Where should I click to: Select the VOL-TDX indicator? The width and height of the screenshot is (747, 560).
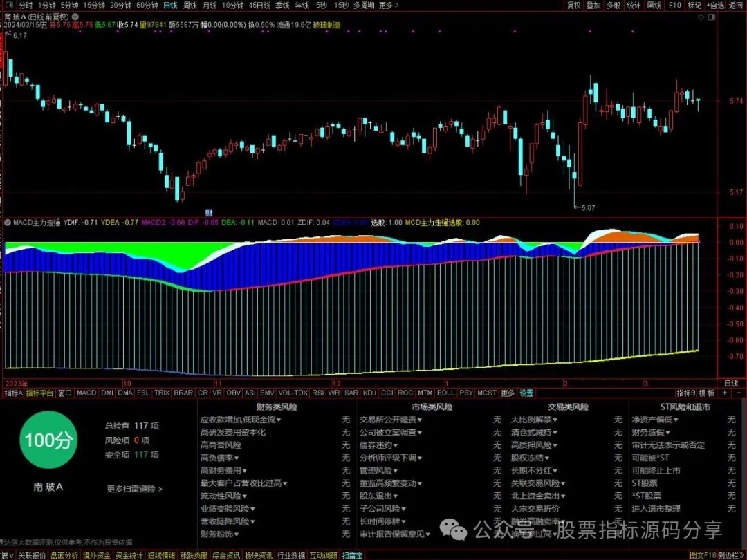pyautogui.click(x=293, y=393)
